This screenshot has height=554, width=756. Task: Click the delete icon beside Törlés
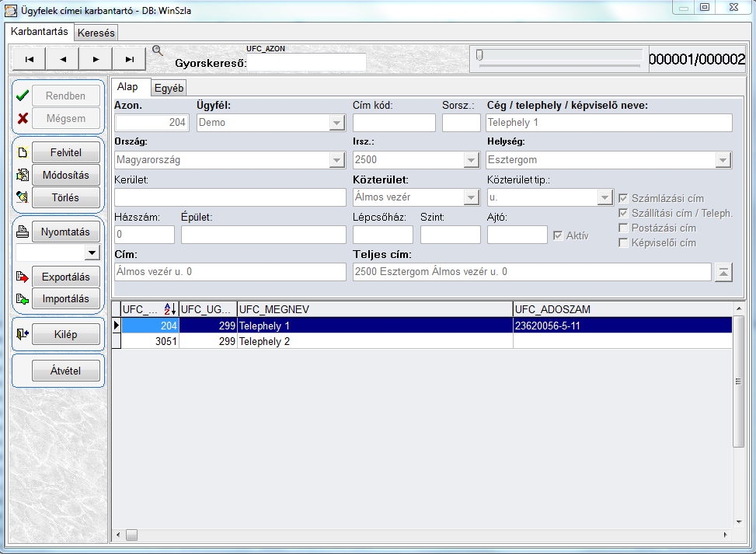pyautogui.click(x=23, y=197)
